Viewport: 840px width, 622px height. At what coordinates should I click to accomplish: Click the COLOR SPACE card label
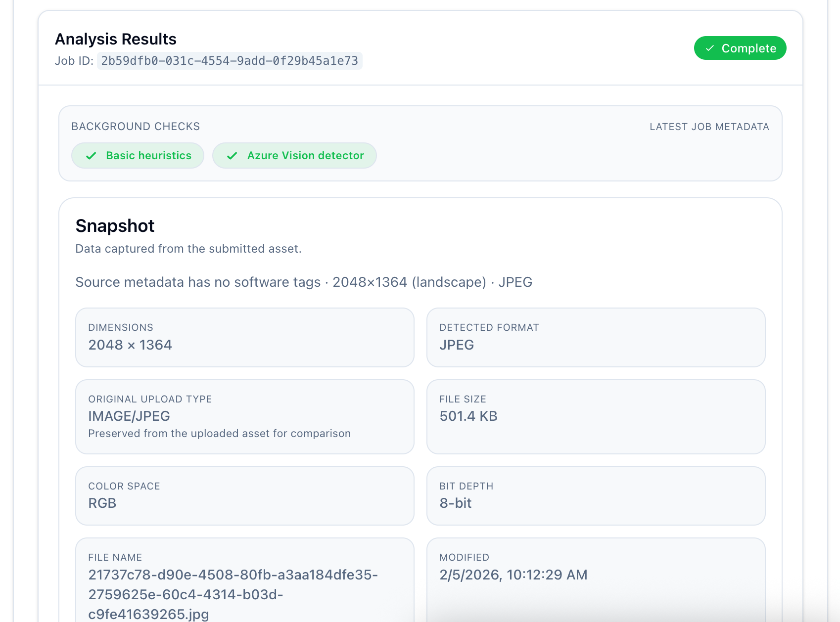[124, 486]
